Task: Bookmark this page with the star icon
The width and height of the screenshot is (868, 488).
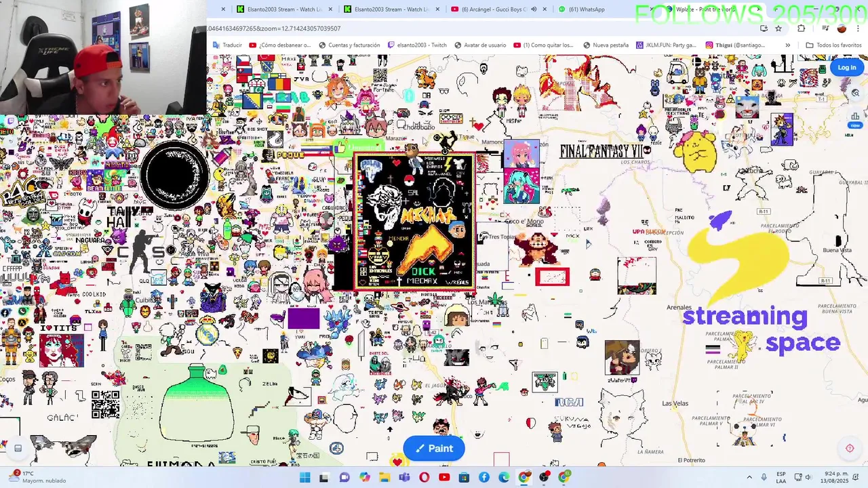Action: [778, 28]
